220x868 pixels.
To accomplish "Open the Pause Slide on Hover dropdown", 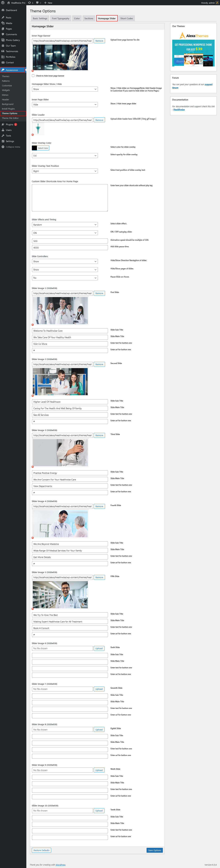I will [65, 278].
